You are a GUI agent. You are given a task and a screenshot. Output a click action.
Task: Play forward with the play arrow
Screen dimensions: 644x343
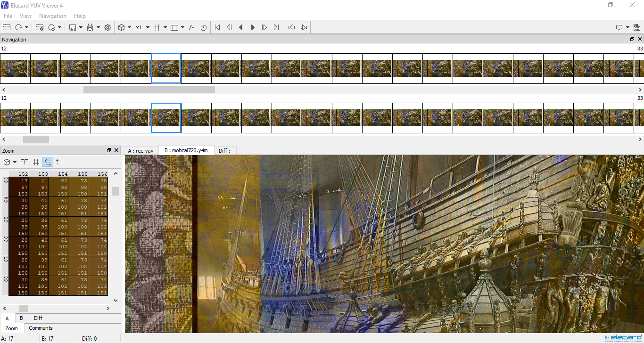coord(253,27)
